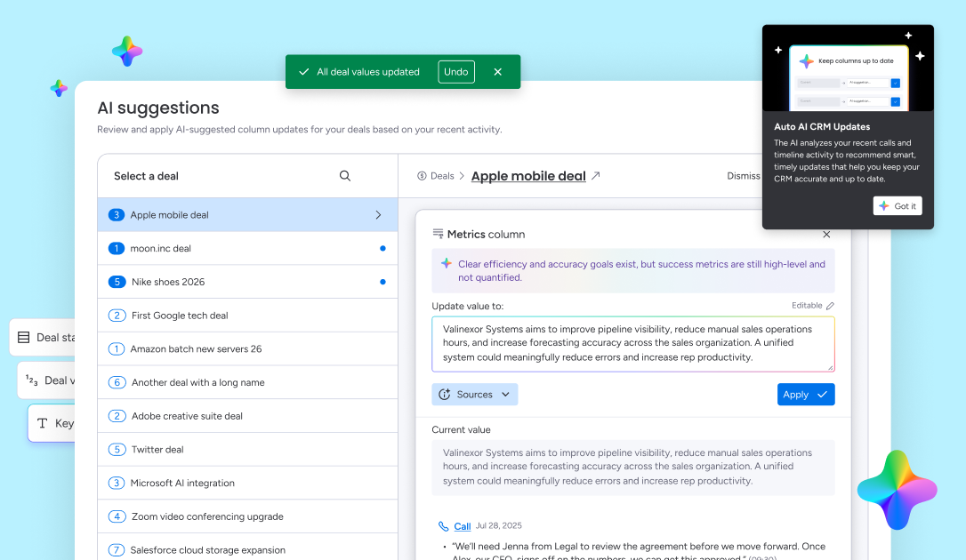Dismiss the green toast notification with X
966x560 pixels.
pyautogui.click(x=498, y=72)
